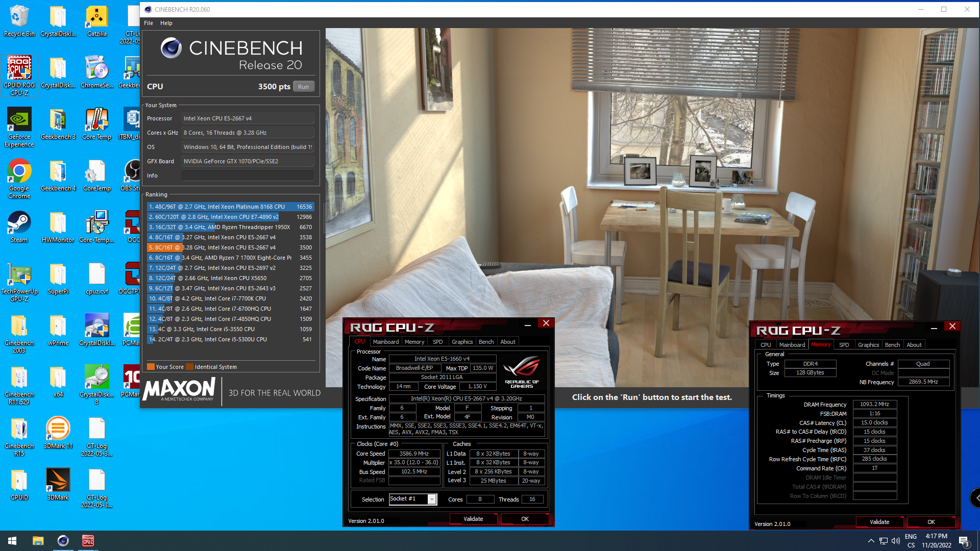Open the Cinebench 2003 folder icon
The image size is (980, 551).
(x=19, y=333)
